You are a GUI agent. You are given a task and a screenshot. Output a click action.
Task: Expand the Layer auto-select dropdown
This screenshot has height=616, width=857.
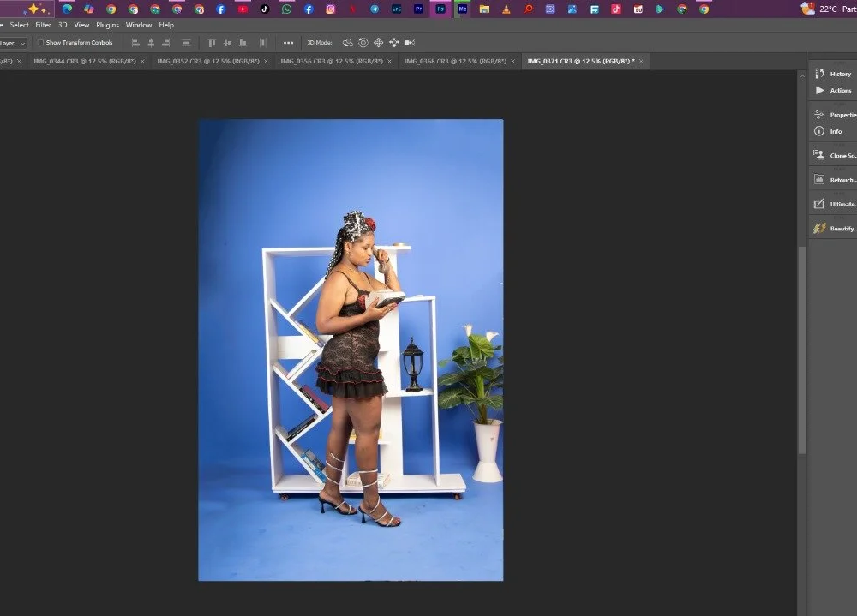tap(13, 43)
